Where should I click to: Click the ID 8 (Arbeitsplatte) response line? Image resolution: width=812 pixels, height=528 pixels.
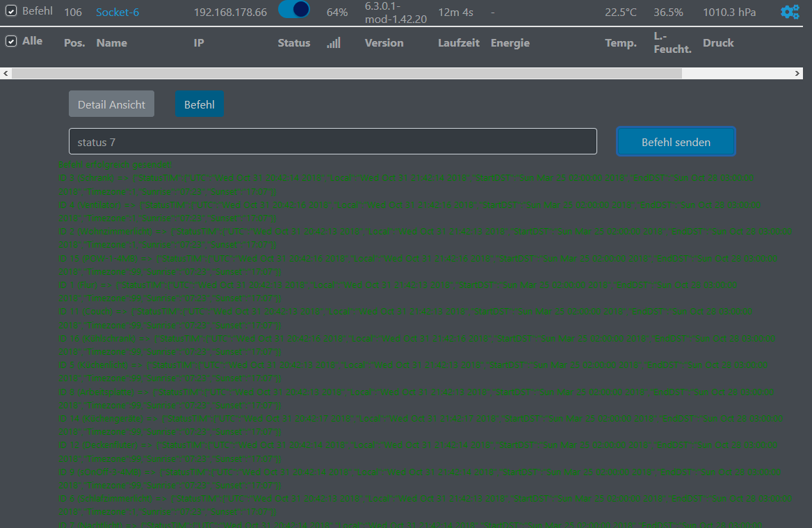coord(416,399)
